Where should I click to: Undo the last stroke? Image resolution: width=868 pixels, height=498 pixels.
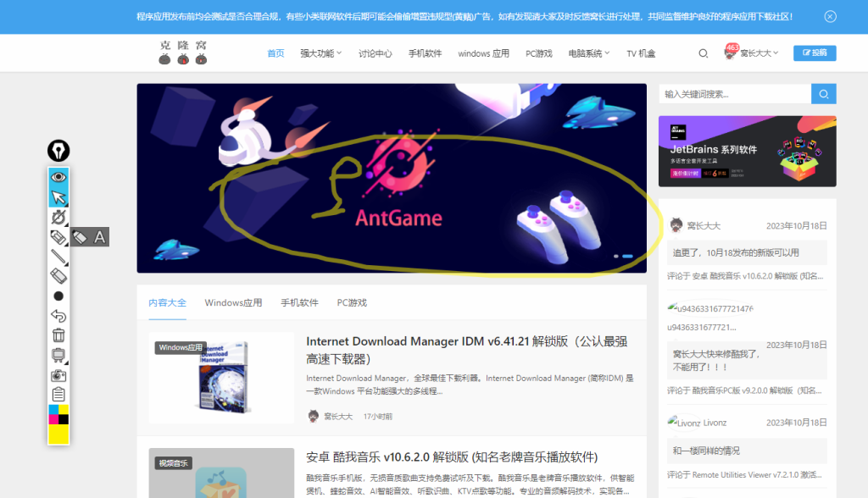point(58,316)
